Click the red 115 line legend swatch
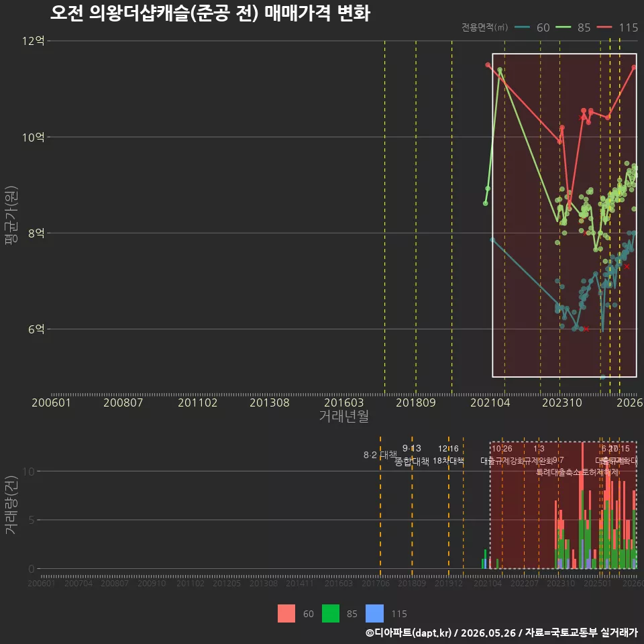644x644 pixels. [604, 28]
